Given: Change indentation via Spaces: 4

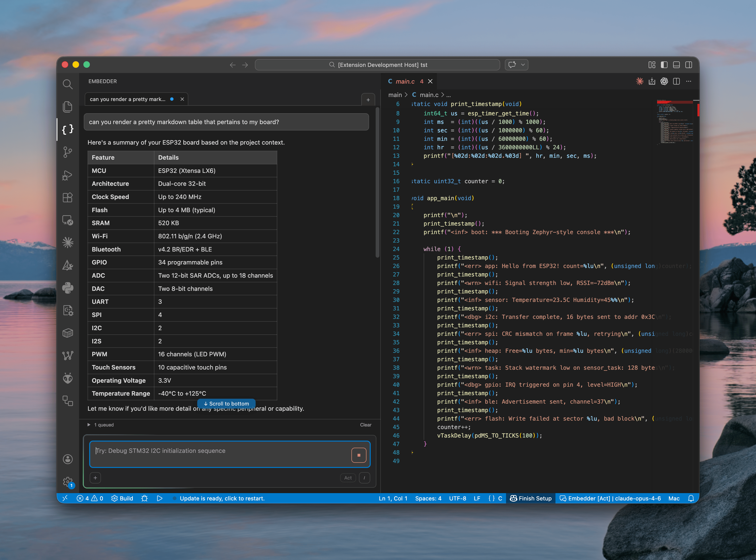Looking at the screenshot, I should pyautogui.click(x=428, y=498).
